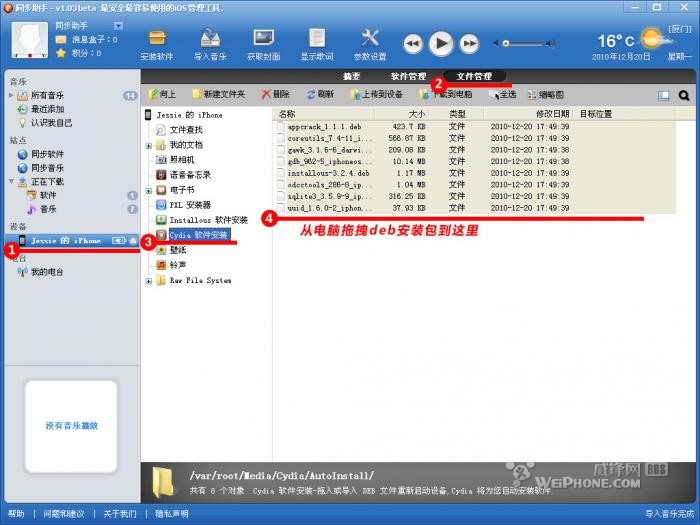Click eject icon beside Jessie's iPhone

(x=133, y=241)
